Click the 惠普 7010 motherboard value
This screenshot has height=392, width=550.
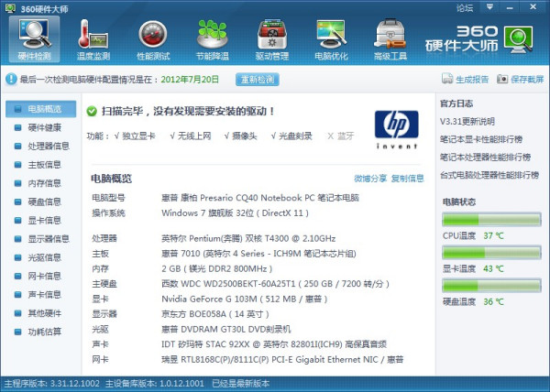(x=258, y=254)
